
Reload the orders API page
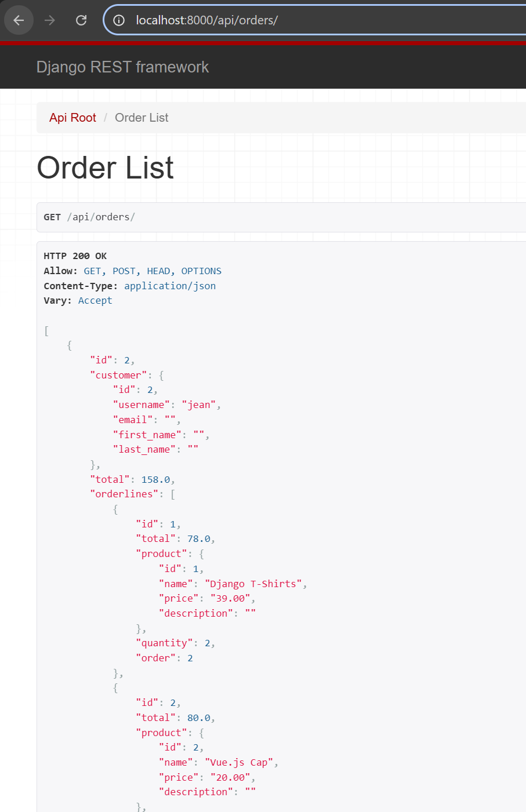(81, 20)
